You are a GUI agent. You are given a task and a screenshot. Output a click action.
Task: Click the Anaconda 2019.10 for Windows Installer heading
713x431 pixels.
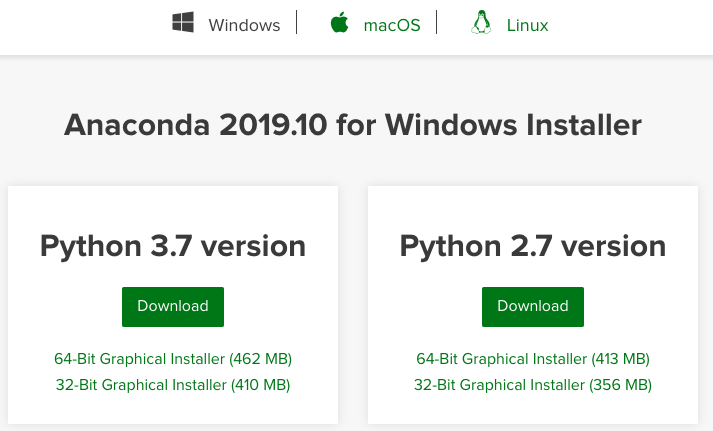click(x=353, y=125)
